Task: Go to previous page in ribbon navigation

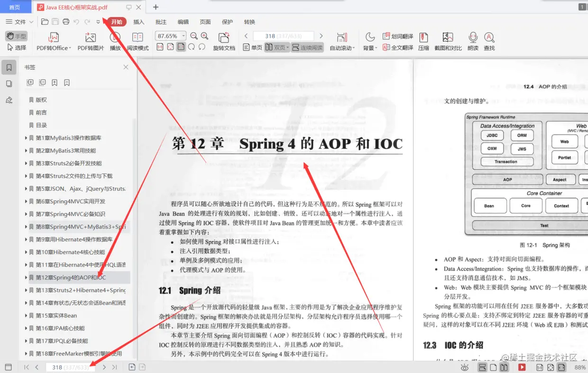Action: (x=246, y=36)
